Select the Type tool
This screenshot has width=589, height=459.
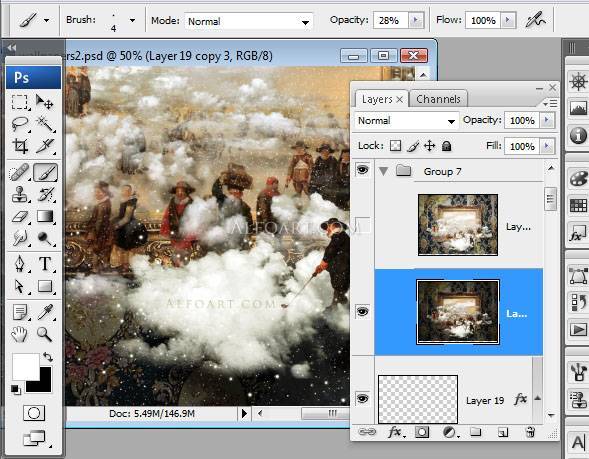45,264
